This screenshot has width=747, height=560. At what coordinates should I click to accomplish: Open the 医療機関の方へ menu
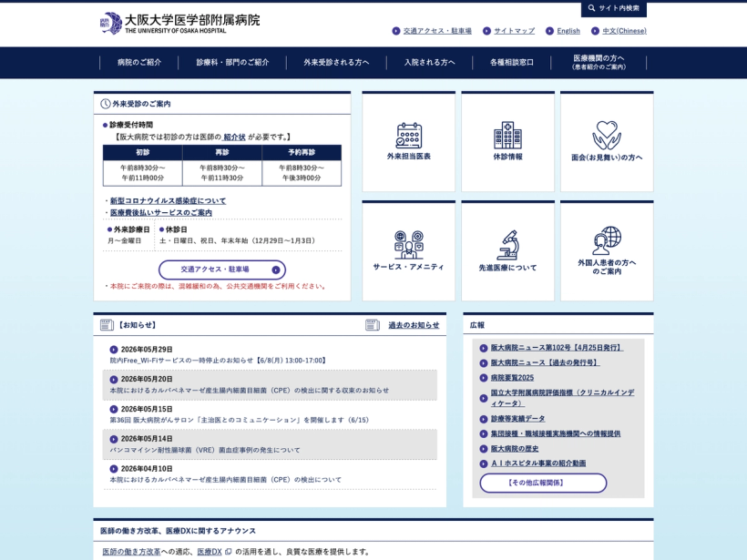point(599,63)
